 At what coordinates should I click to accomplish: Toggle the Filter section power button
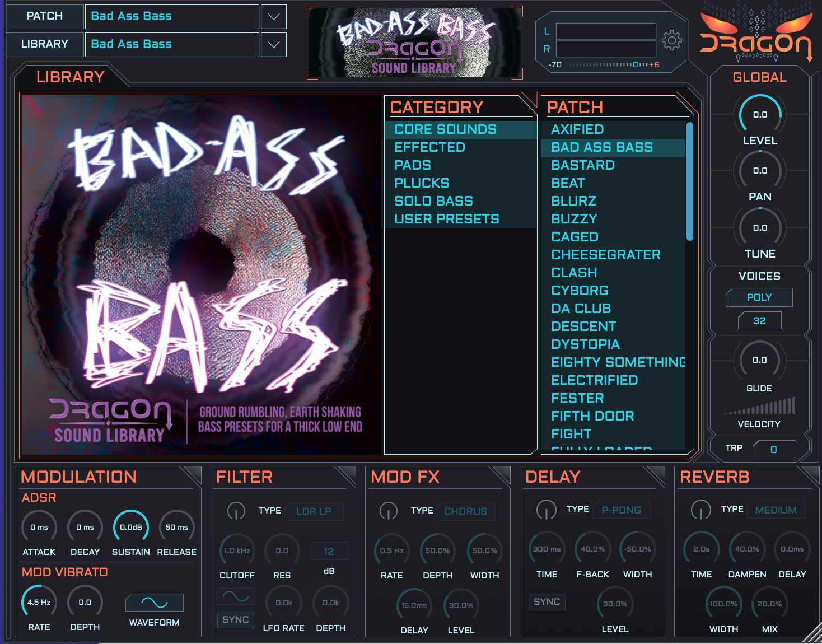(236, 511)
